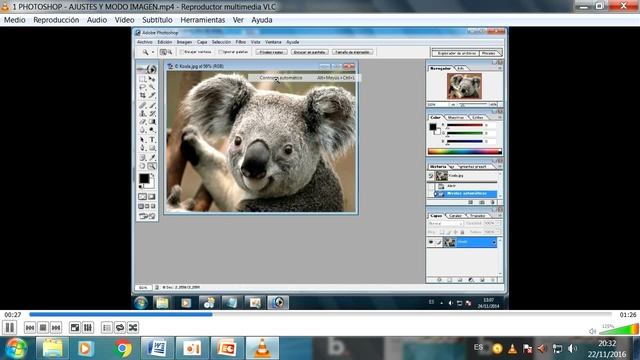The width and height of the screenshot is (640, 360).
Task: Select the Photoshop Lasso tool
Action: click(142, 87)
